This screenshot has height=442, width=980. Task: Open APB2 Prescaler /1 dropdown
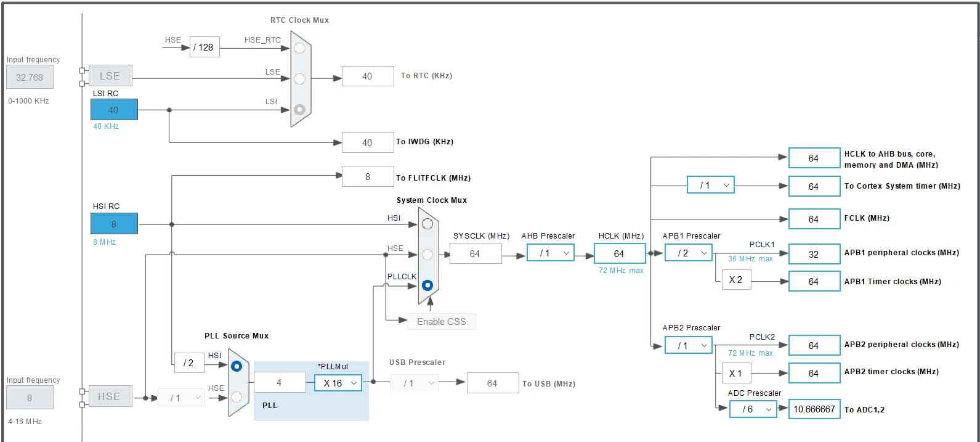point(689,345)
